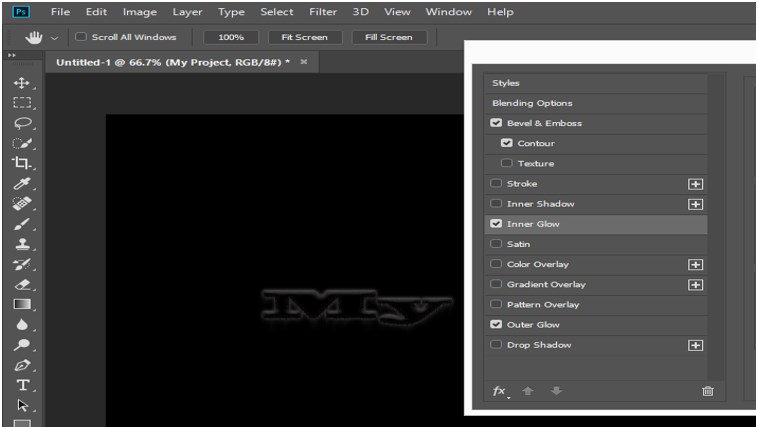
Task: Select the Spot Healing Brush tool
Action: pos(22,204)
